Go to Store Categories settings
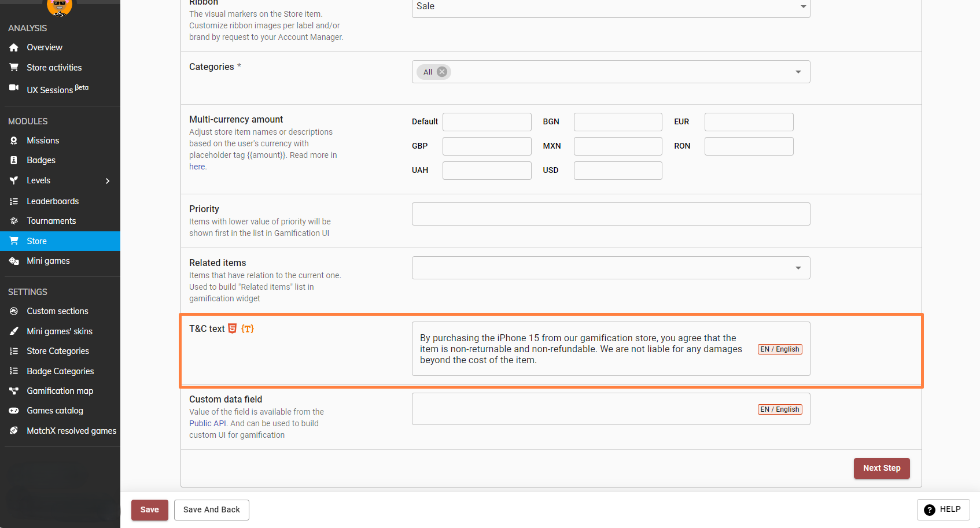 click(x=58, y=351)
